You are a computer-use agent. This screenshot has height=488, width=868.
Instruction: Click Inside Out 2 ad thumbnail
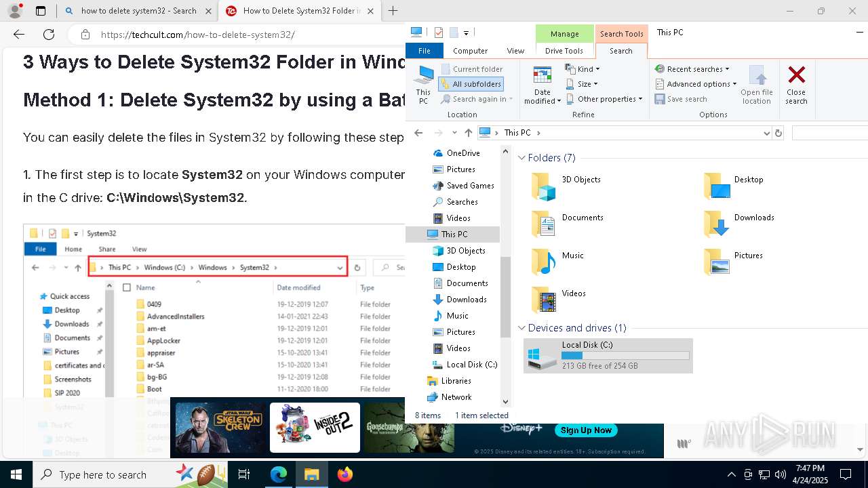click(315, 428)
